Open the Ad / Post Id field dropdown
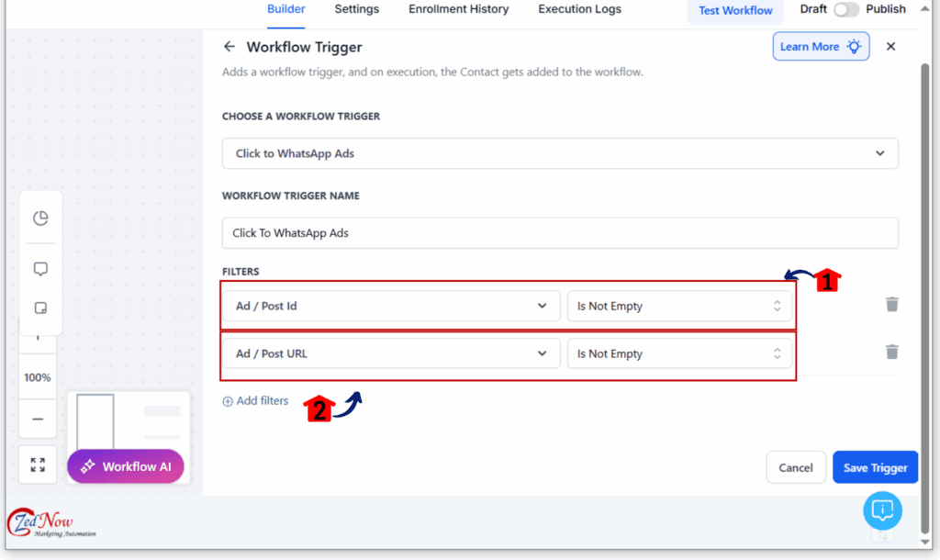The width and height of the screenshot is (940, 560). (391, 306)
